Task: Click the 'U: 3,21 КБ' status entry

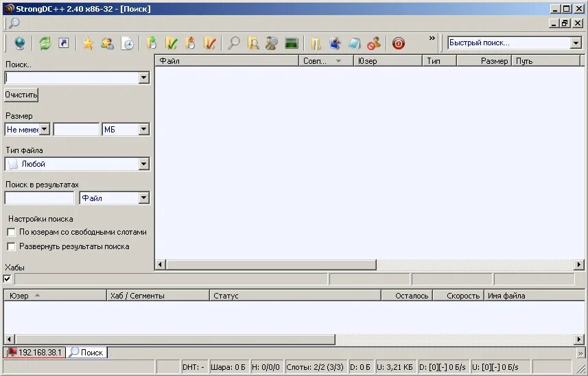Action: pyautogui.click(x=395, y=366)
